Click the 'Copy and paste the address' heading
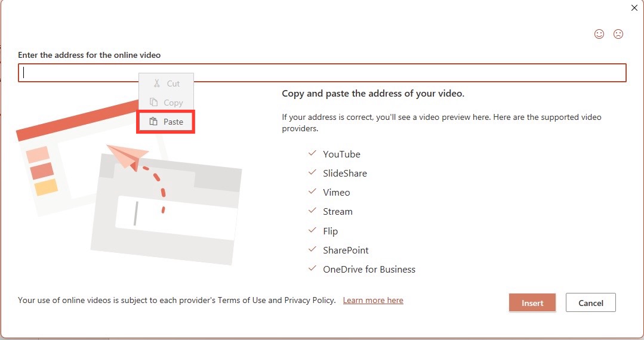 tap(373, 94)
